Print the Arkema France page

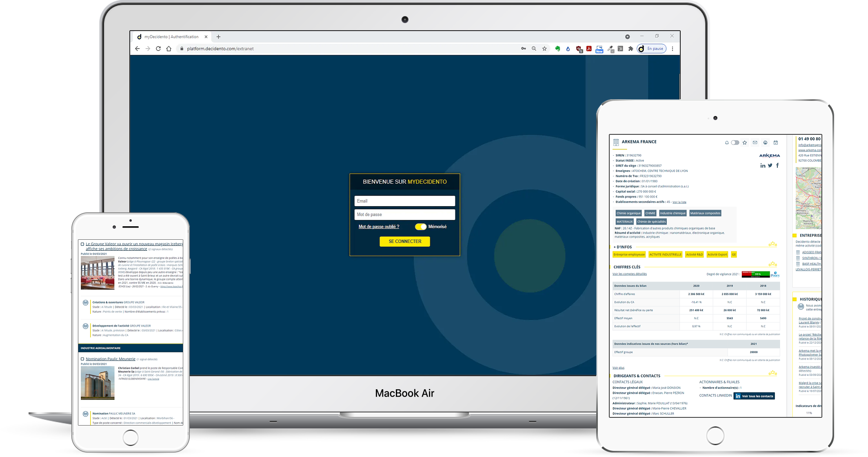[x=765, y=143]
